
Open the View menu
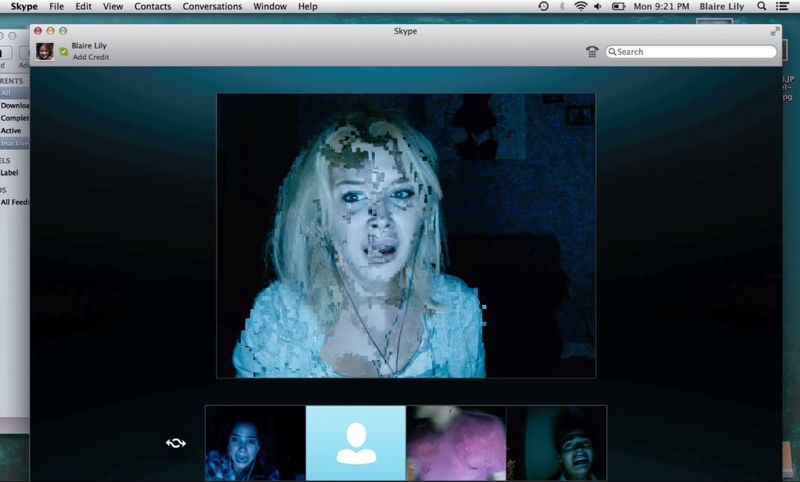[x=113, y=7]
